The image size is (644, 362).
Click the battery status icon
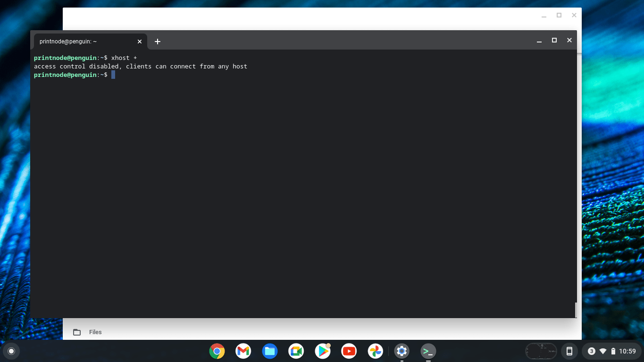coord(613,351)
